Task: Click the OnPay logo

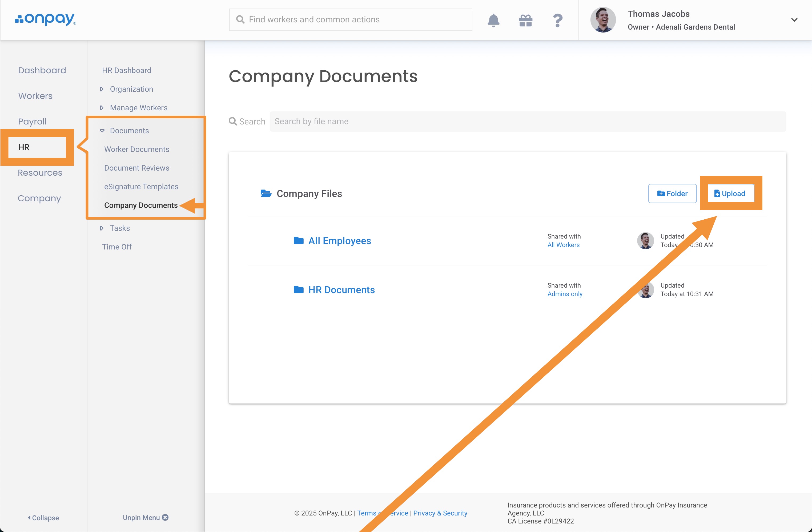Action: pos(45,19)
